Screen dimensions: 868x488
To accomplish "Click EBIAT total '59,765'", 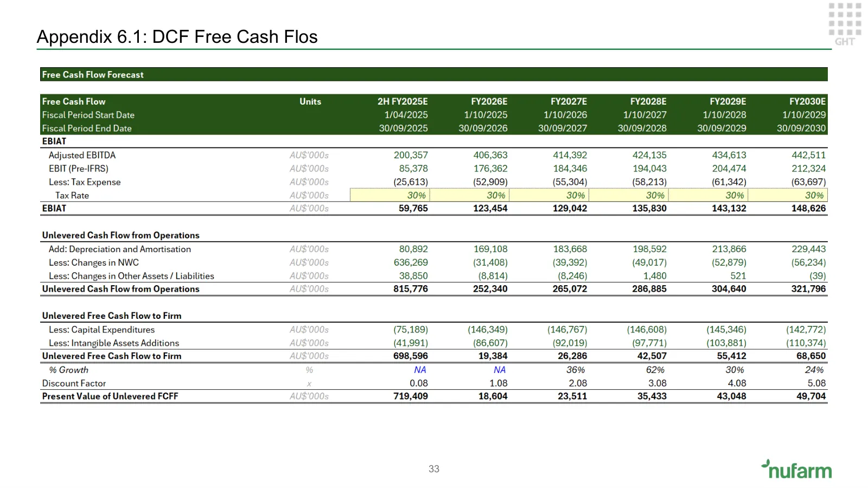I will [x=413, y=208].
